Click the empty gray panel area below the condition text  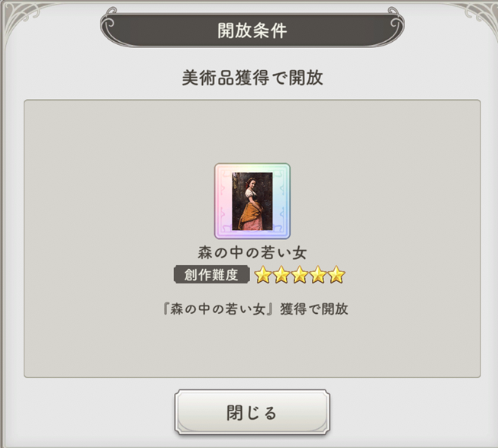click(x=252, y=347)
